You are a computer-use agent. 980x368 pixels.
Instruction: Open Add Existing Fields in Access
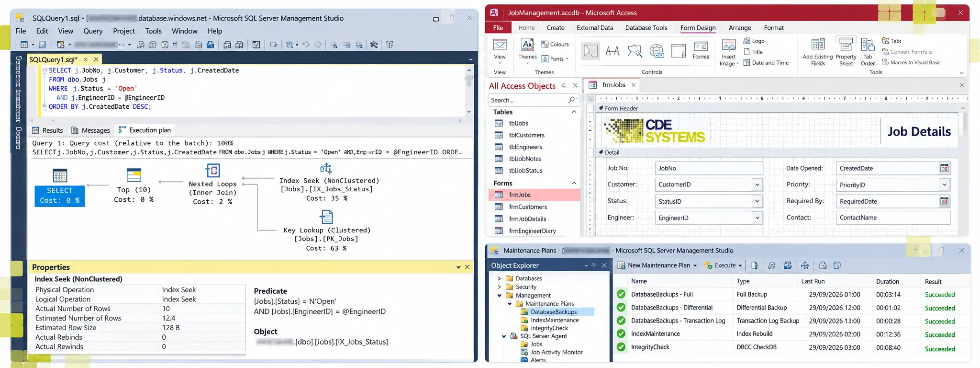818,52
